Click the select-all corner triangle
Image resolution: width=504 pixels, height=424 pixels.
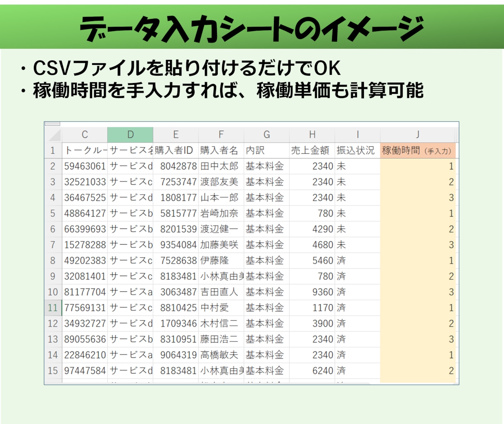[53, 135]
